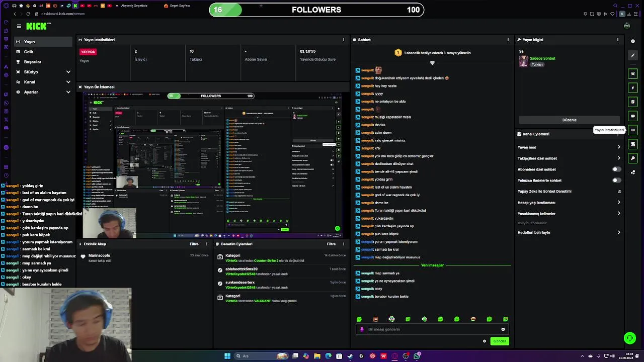
Task: Open Yayın bilgisi panel three-dot menu
Action: (618, 40)
